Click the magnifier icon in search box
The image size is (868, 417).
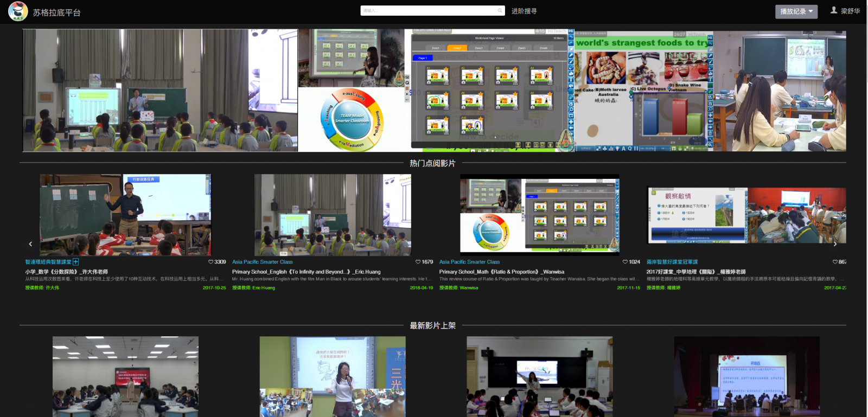click(x=500, y=11)
